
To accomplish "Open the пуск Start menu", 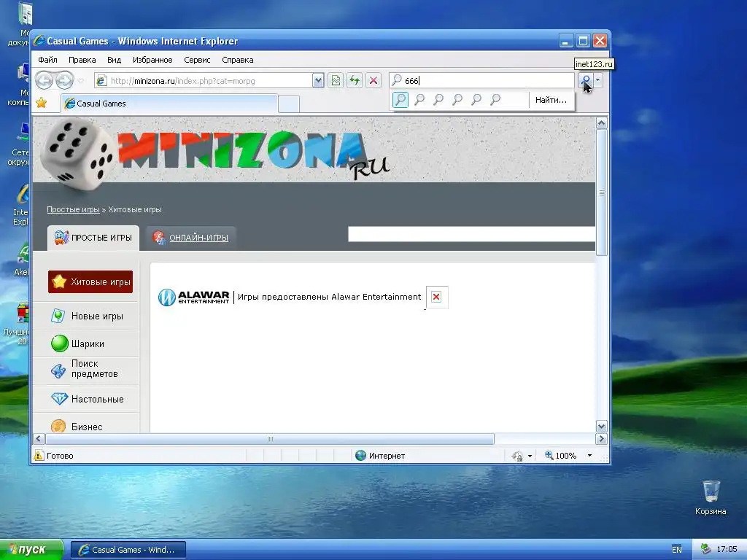I will (31, 550).
